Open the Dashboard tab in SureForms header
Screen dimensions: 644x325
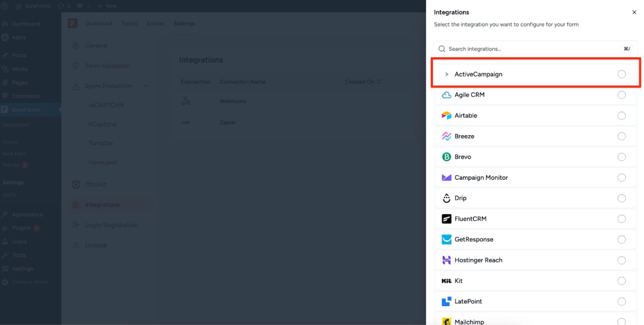coord(99,23)
